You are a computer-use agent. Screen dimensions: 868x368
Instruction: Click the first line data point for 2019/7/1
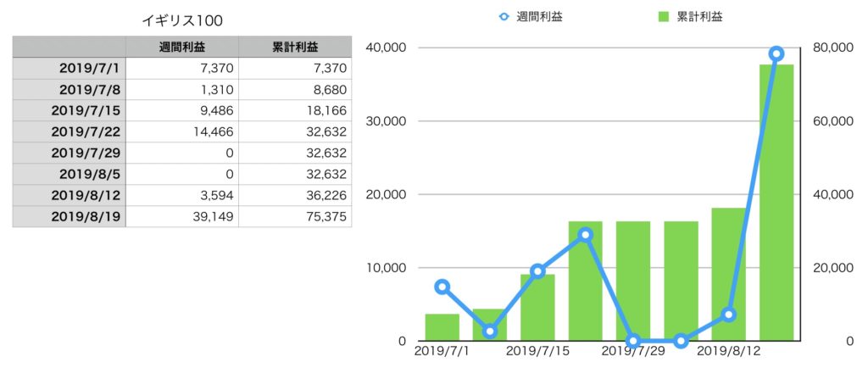442,287
